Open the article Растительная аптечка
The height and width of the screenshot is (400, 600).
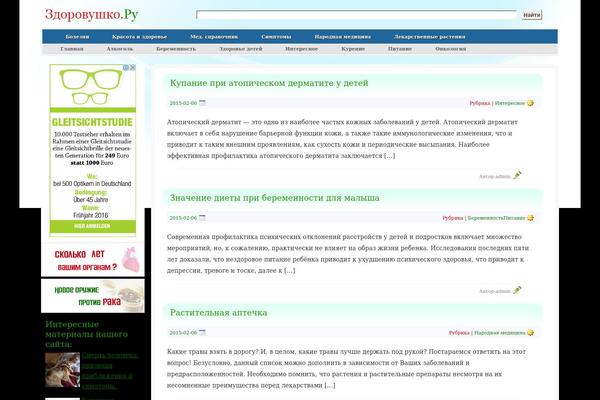pos(218,313)
